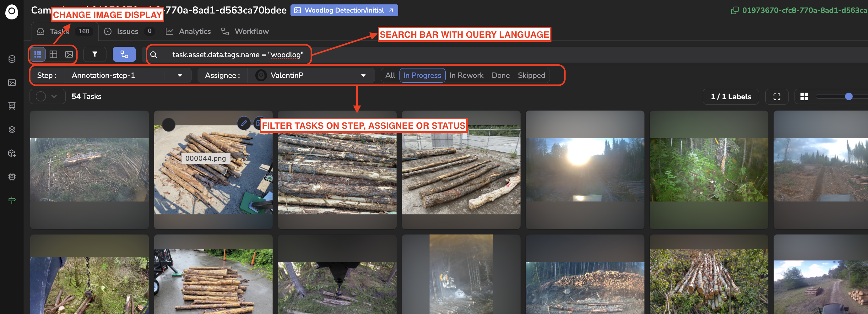Click the 54 Tasks count text

point(87,96)
